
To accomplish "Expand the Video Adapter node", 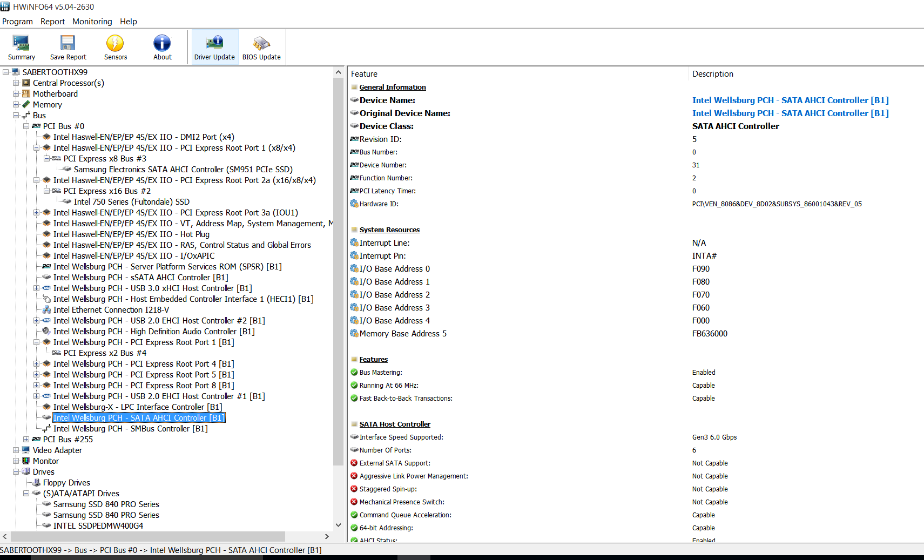I will coord(16,450).
